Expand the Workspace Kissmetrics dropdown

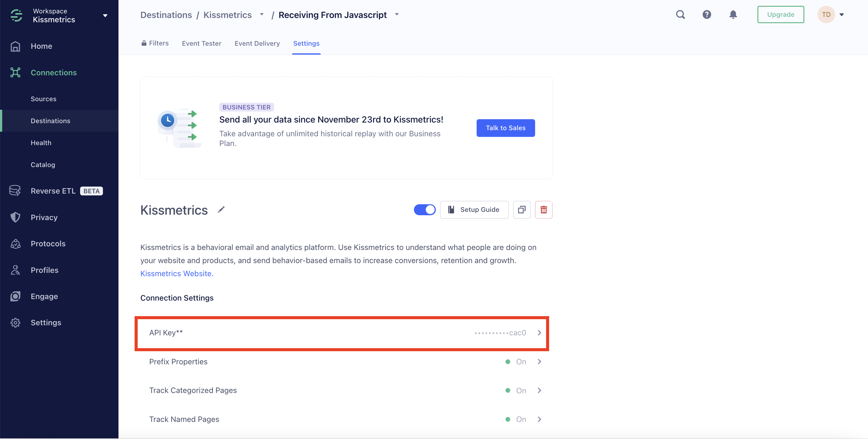pyautogui.click(x=105, y=16)
